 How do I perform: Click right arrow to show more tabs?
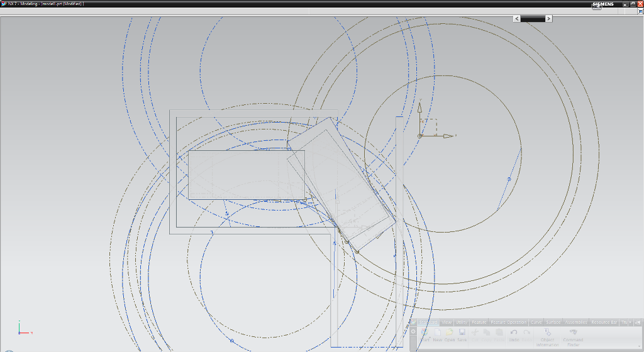coord(631,322)
